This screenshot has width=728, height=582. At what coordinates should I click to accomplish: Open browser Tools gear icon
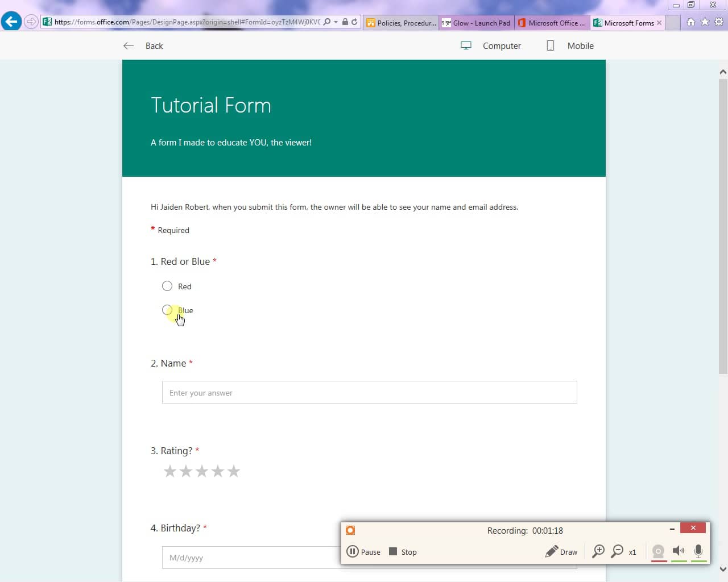tap(719, 22)
